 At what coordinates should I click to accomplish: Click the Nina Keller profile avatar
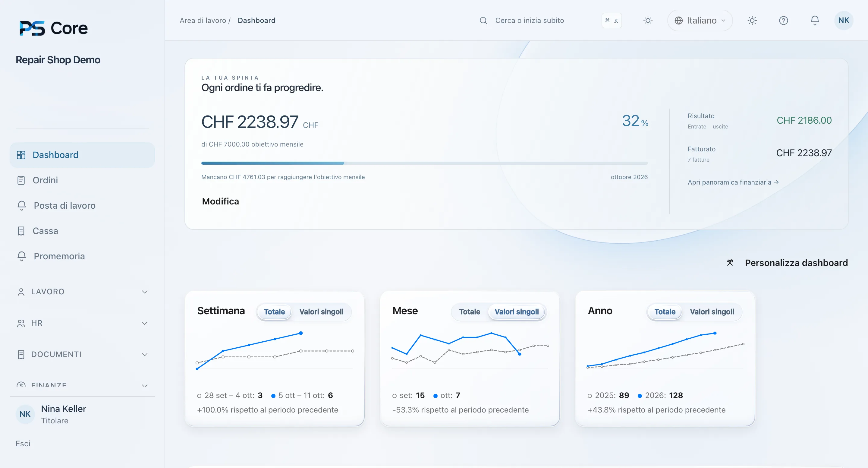click(25, 414)
